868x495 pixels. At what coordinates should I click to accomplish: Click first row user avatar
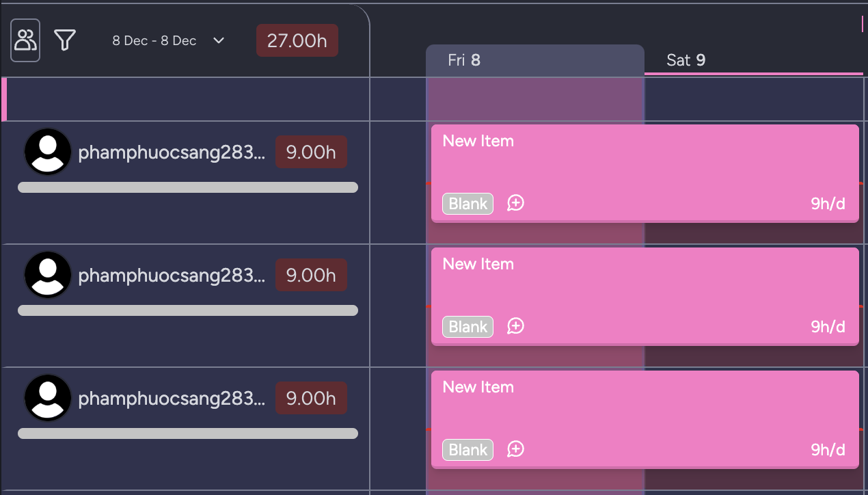coord(48,152)
